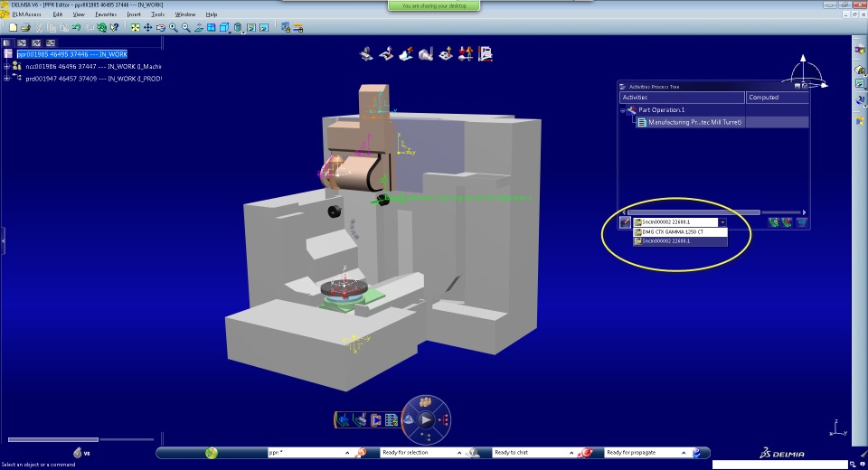
Task: Click the Computed column header
Action: click(778, 98)
